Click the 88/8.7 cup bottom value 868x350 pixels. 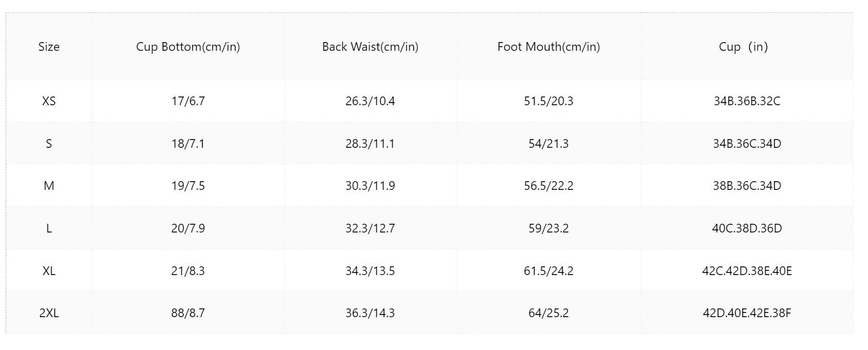point(188,313)
